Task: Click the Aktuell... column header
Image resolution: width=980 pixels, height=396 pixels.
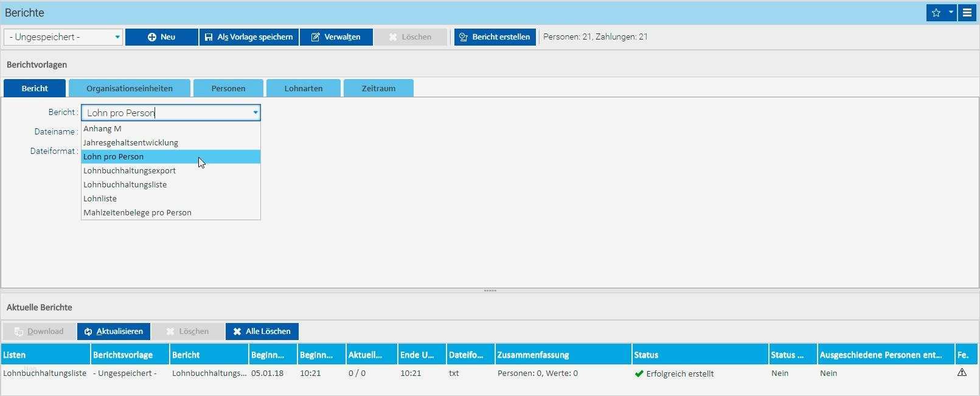Action: coord(371,355)
